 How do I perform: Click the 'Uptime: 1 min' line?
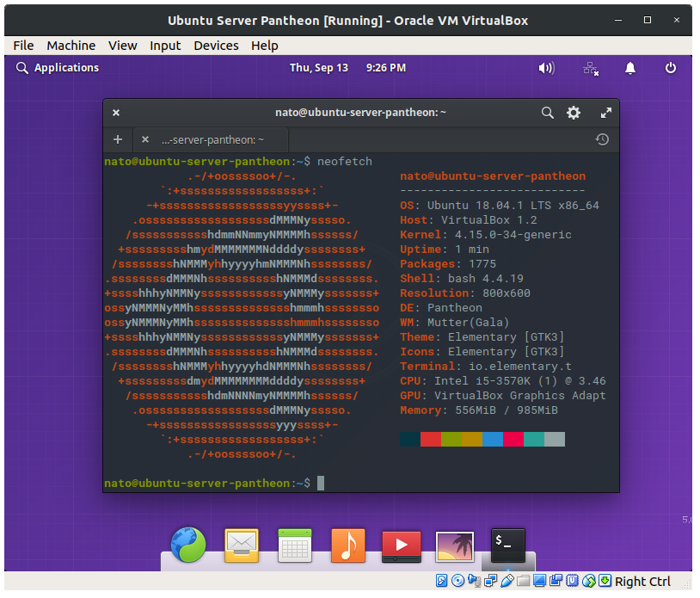click(x=445, y=250)
